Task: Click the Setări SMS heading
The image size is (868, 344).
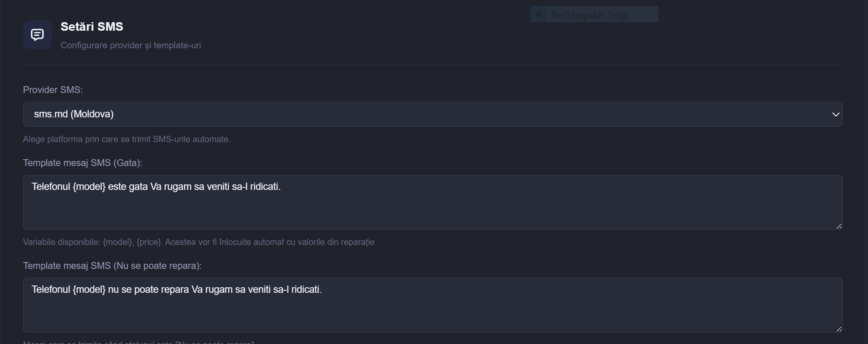Action: (92, 27)
